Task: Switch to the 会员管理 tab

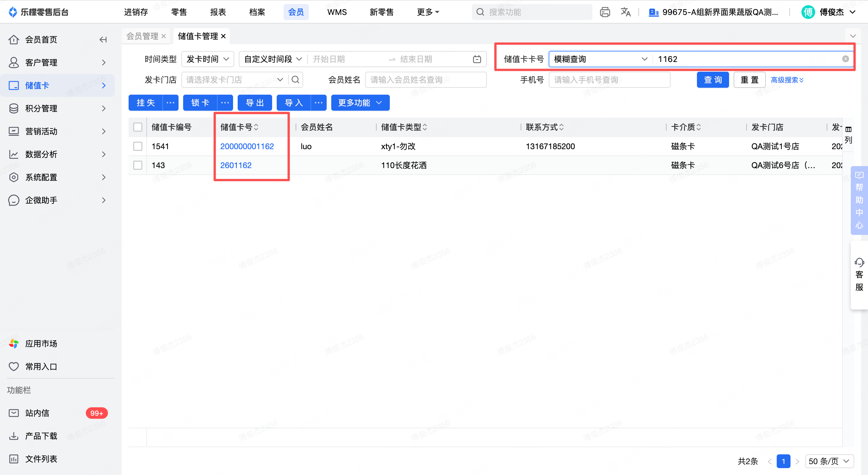Action: [142, 36]
